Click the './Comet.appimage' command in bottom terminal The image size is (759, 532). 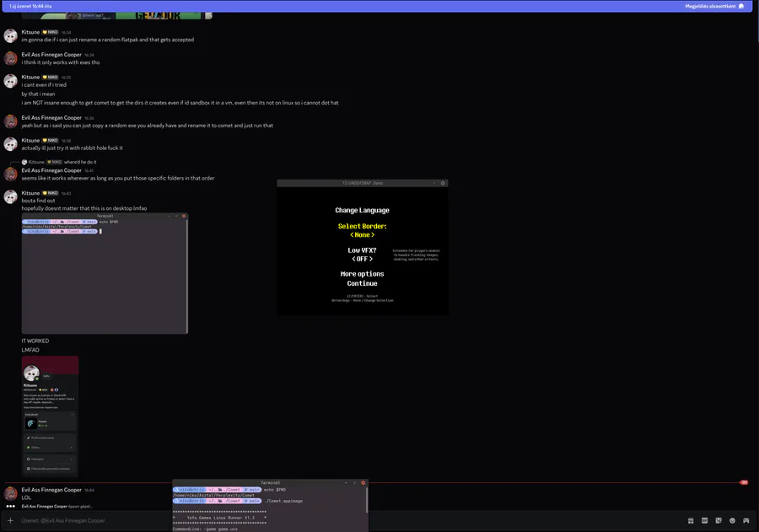tap(283, 501)
